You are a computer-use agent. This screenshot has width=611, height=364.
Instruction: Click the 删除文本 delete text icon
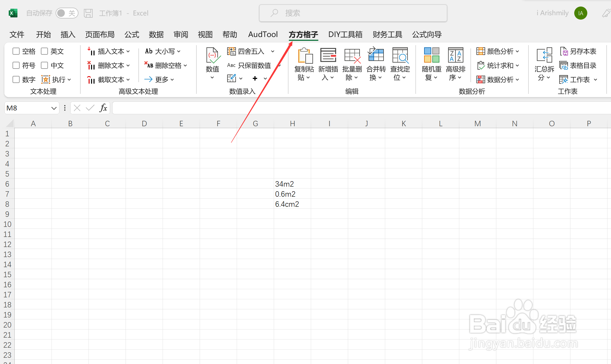[x=91, y=65]
